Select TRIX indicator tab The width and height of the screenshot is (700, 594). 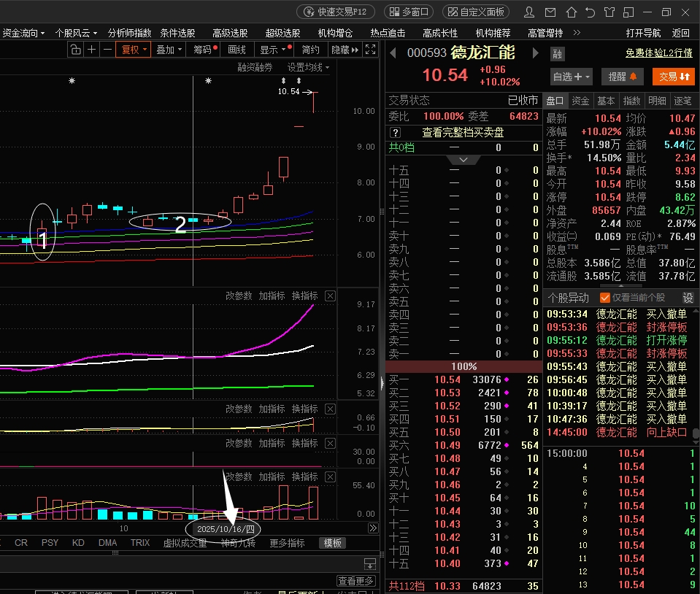140,543
